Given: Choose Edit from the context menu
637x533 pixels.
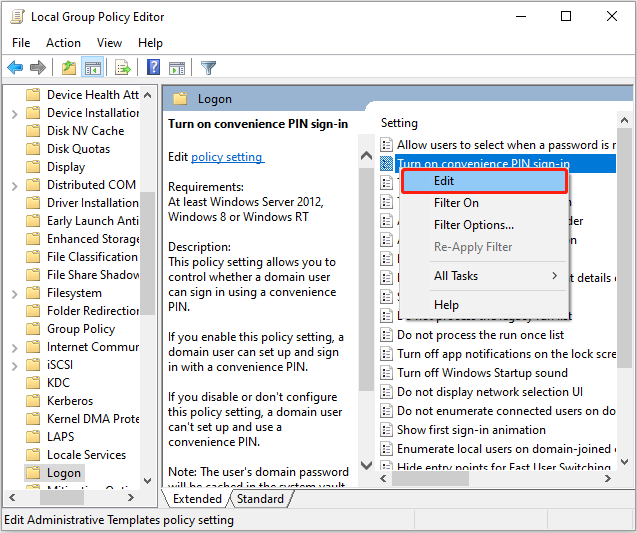Looking at the screenshot, I should coord(484,181).
